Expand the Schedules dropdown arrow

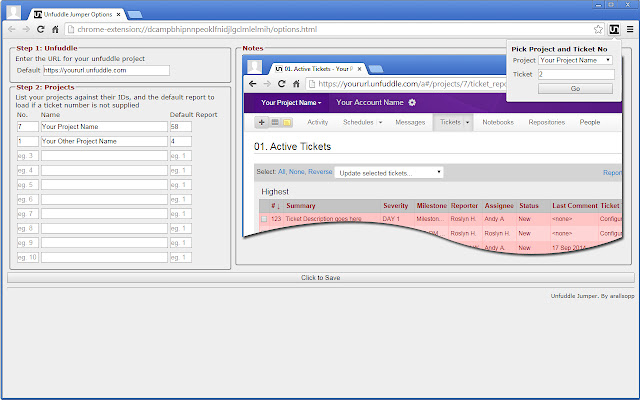380,122
